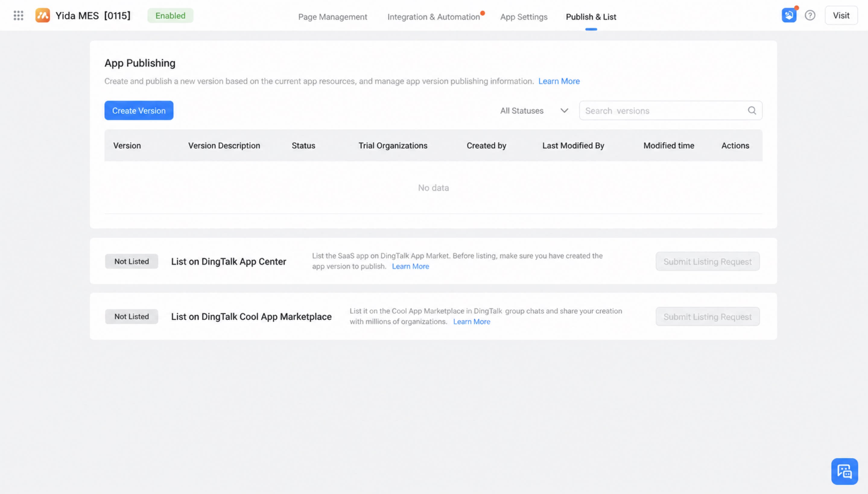Submit Listing Request for Cool App Marketplace

[x=707, y=317]
